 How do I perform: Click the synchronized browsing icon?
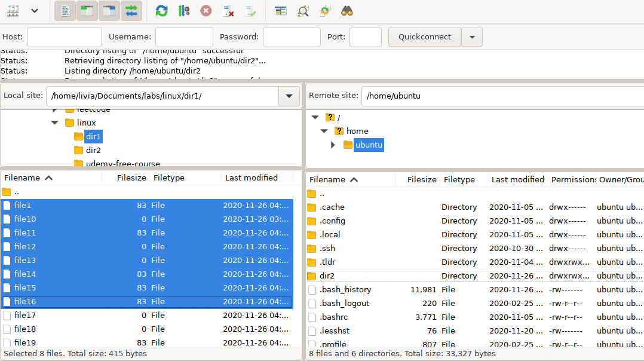click(x=325, y=11)
